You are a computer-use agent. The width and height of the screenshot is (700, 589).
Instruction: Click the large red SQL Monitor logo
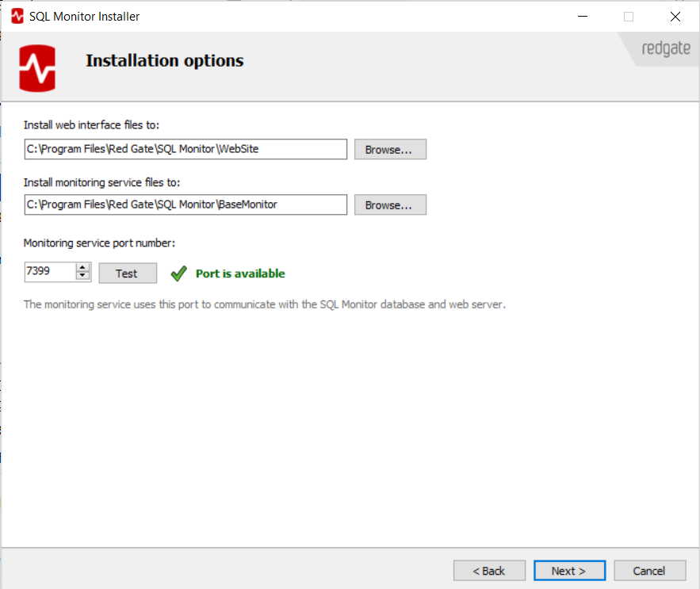point(38,68)
